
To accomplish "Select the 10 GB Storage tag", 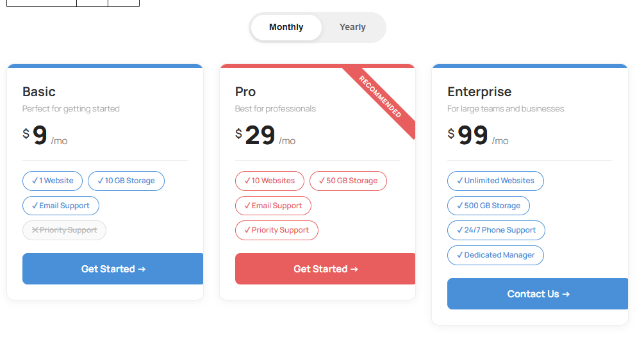I will tap(126, 181).
